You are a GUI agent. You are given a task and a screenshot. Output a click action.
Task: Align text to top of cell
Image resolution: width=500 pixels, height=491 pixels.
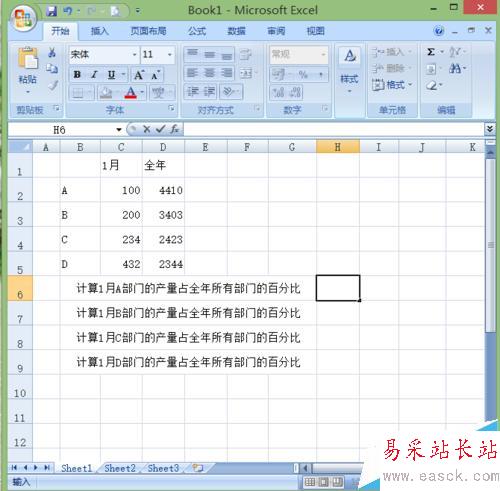[x=192, y=54]
